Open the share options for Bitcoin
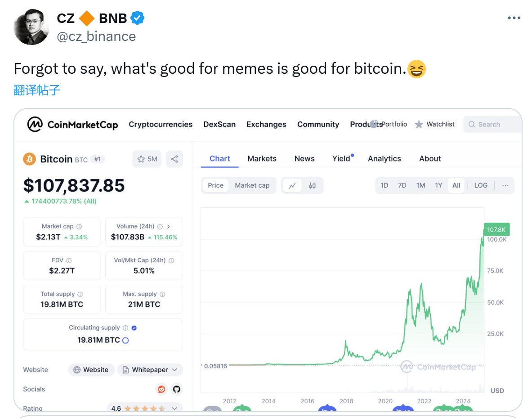The width and height of the screenshot is (532, 418). pyautogui.click(x=174, y=159)
